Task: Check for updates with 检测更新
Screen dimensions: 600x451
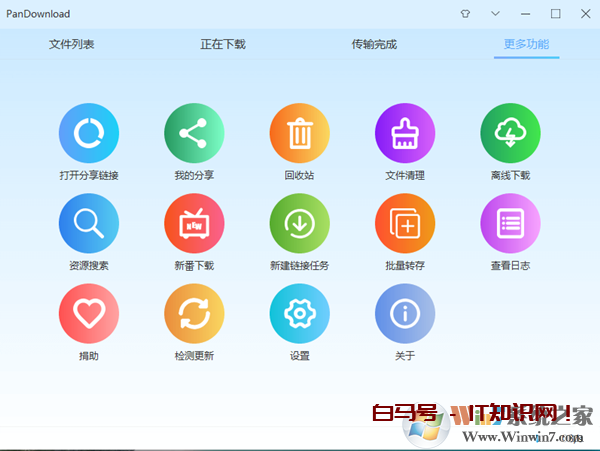Action: [x=194, y=314]
